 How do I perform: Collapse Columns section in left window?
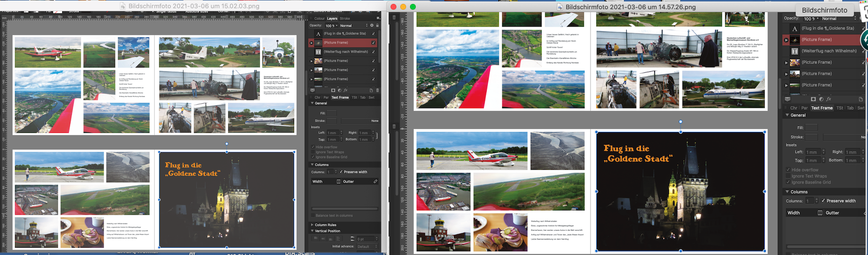(312, 164)
